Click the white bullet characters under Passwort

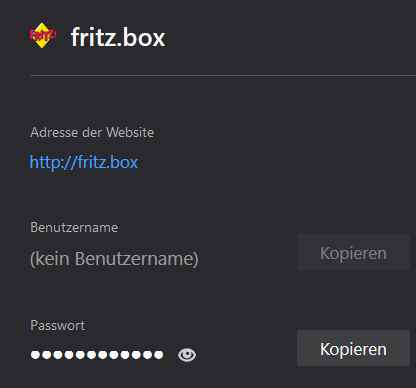(x=97, y=355)
